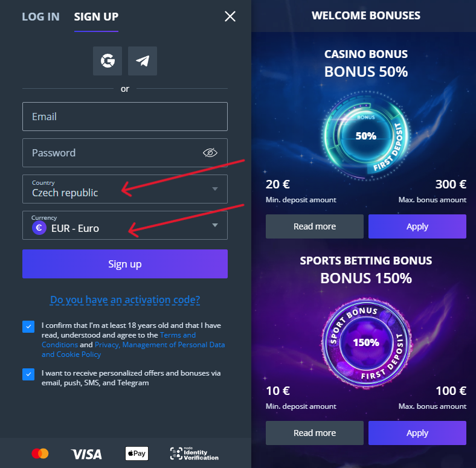Uncheck the personalized offers checkbox
This screenshot has height=468, width=476.
[x=28, y=374]
